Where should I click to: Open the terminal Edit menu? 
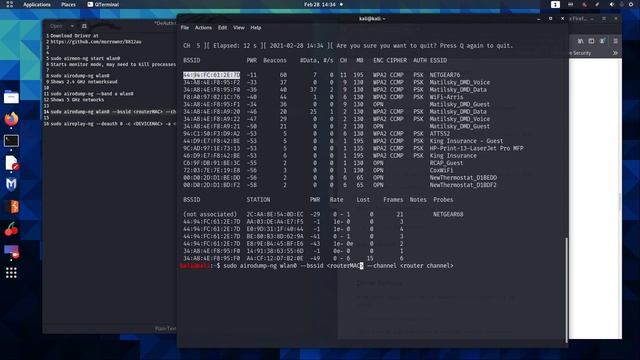point(222,28)
